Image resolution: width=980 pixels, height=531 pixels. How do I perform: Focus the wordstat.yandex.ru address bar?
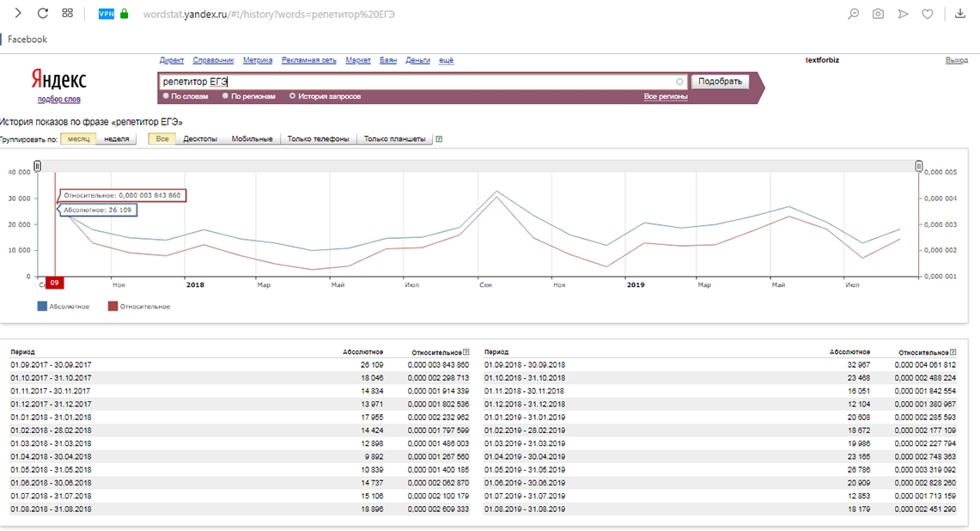point(269,14)
